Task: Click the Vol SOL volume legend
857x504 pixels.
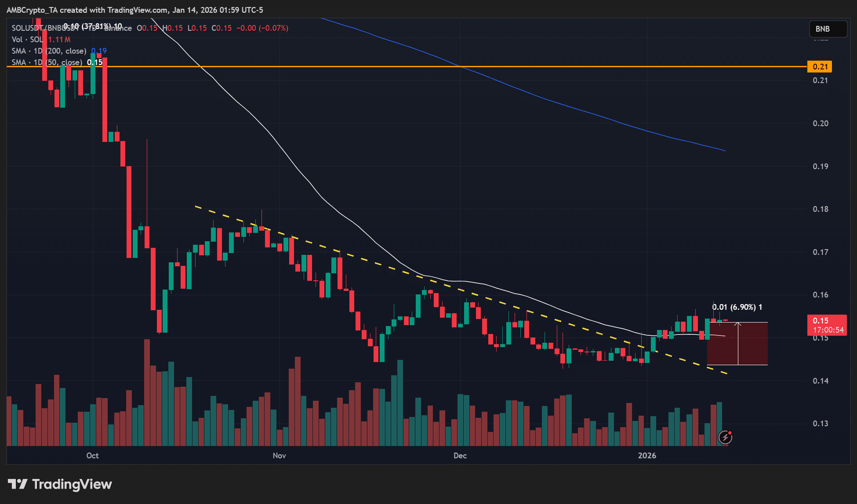Action: tap(27, 40)
